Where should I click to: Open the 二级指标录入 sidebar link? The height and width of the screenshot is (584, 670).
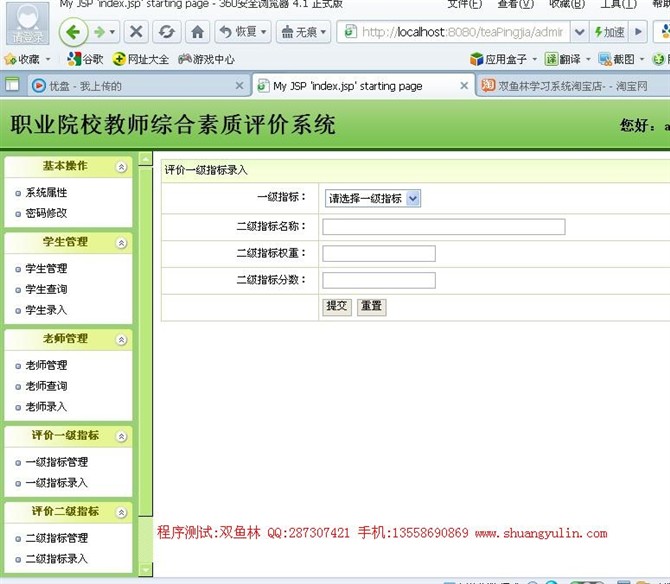[x=56, y=558]
